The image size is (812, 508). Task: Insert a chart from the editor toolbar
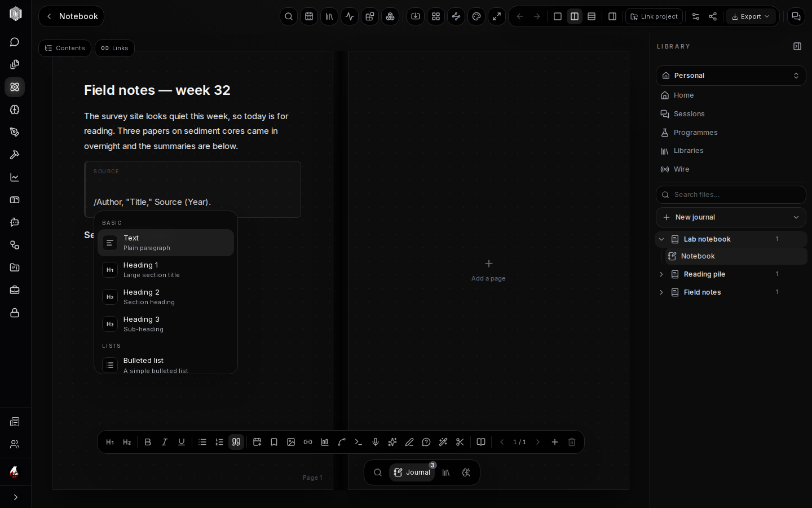[325, 442]
